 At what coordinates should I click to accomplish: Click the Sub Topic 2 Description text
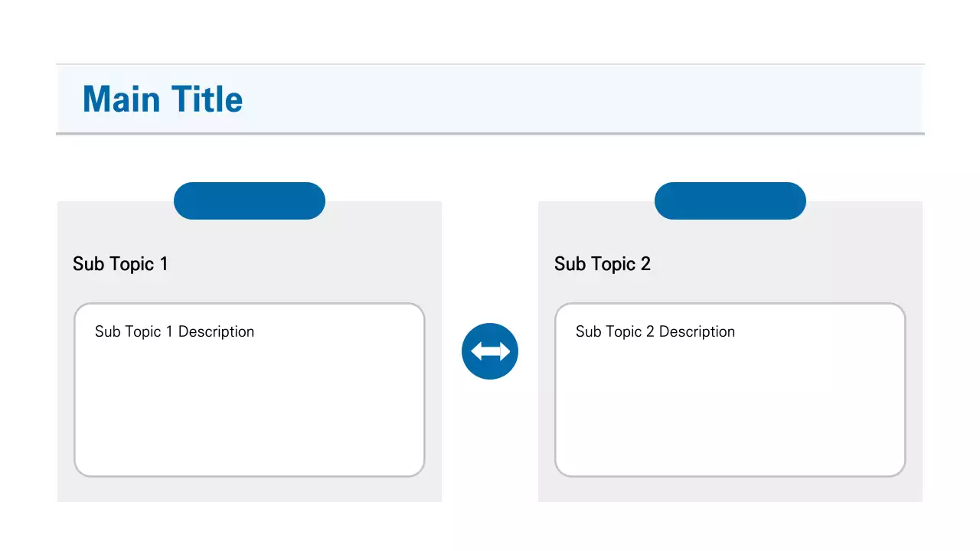pos(655,331)
